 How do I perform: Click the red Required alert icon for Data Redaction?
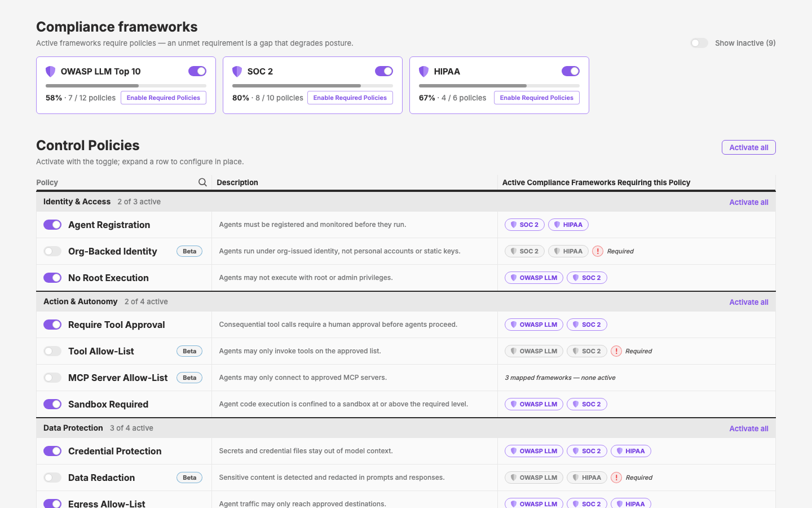click(x=616, y=478)
